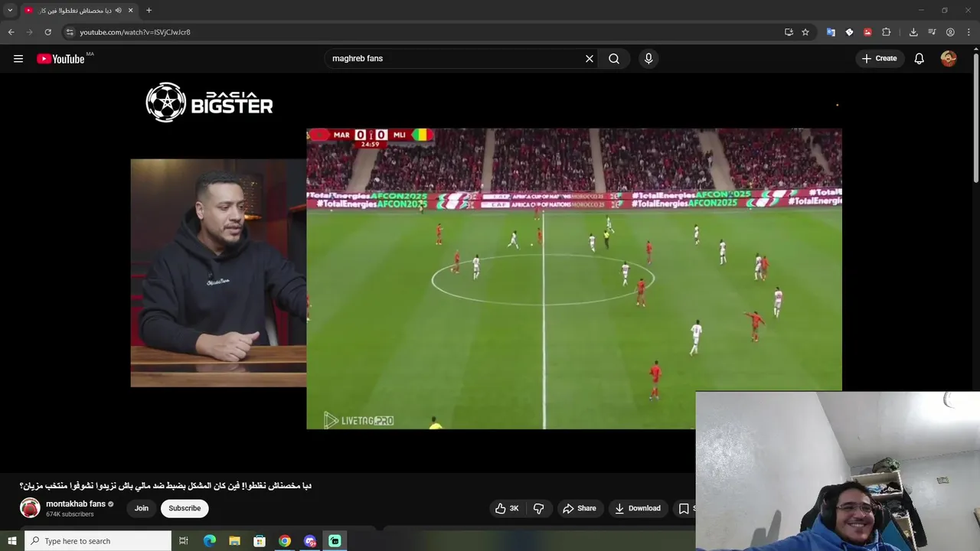This screenshot has width=980, height=551.
Task: Save video using the bookmark icon
Action: tap(684, 508)
